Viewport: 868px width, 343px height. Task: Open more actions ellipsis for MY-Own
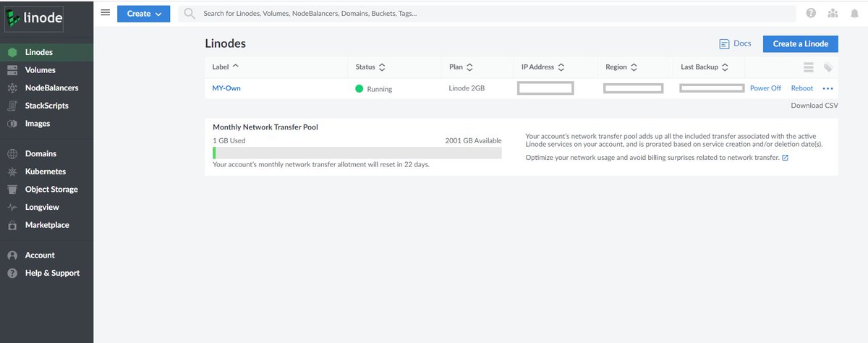pos(828,88)
